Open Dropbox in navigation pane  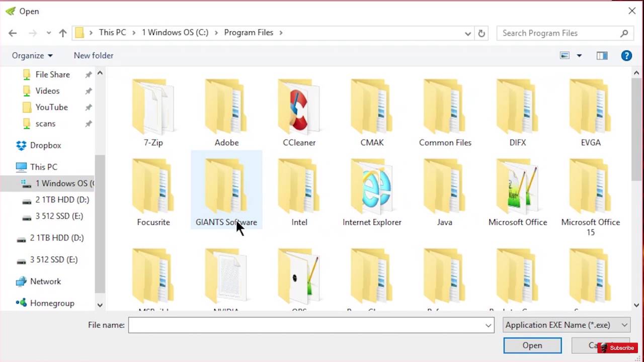click(x=45, y=145)
